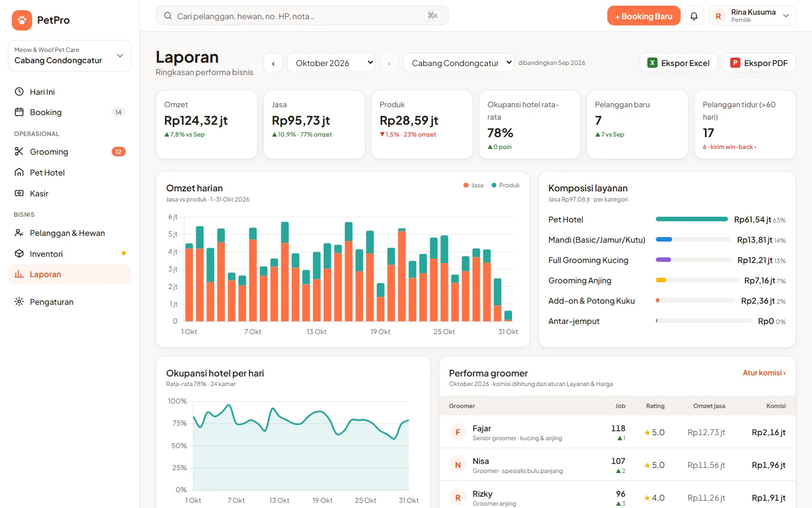Toggle the Produk legend series
The width and height of the screenshot is (812, 508).
506,185
